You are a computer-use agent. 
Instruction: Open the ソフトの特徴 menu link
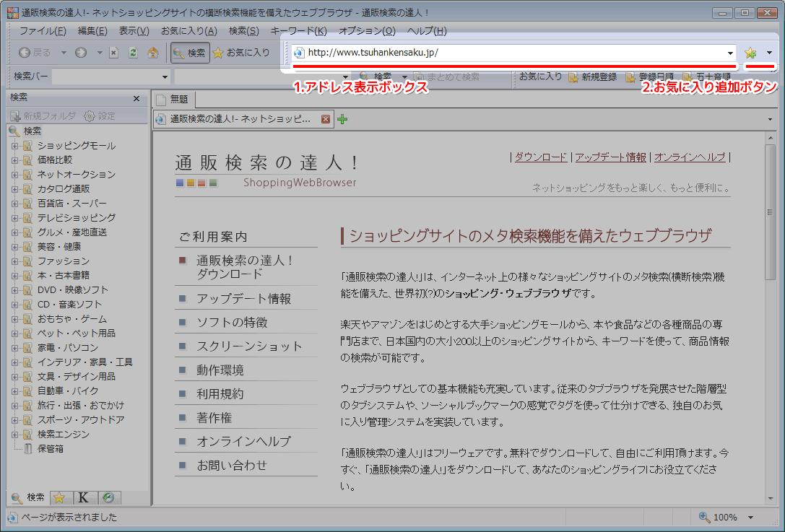click(x=232, y=322)
